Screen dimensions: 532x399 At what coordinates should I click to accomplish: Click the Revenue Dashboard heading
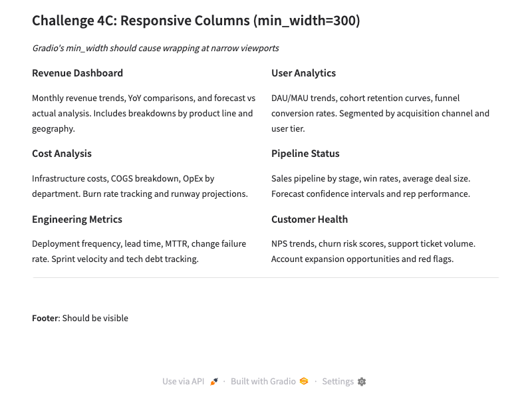pyautogui.click(x=77, y=73)
